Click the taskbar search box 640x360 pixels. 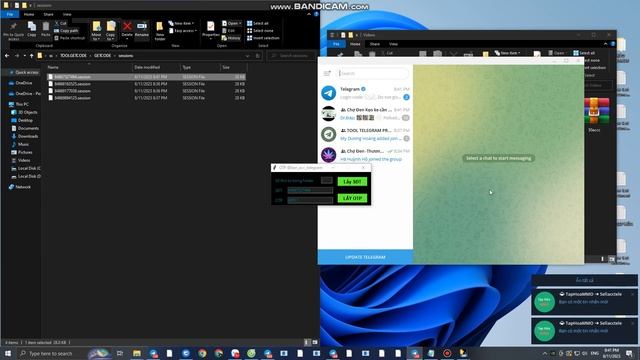(x=51, y=353)
